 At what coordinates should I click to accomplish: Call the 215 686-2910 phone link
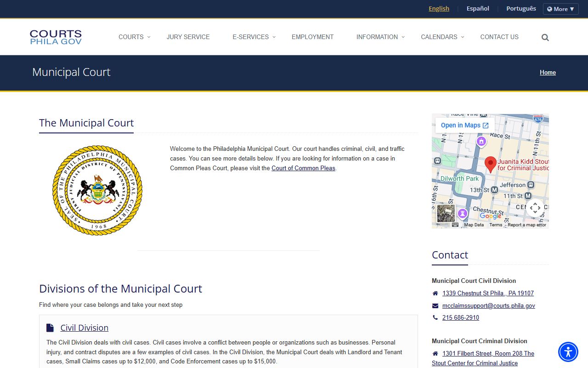461,318
